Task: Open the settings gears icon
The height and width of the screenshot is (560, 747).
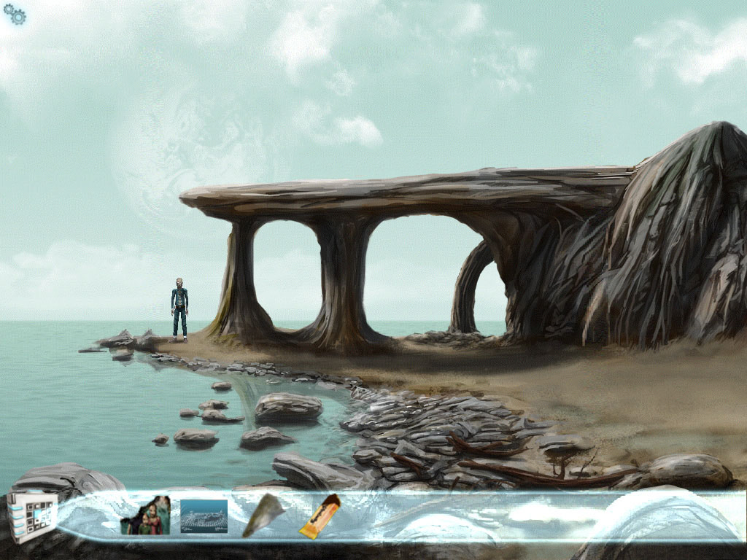Action: (15, 15)
